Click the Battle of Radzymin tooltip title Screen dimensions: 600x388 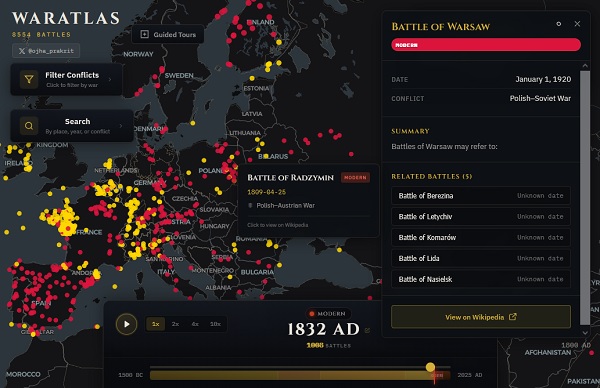point(290,178)
